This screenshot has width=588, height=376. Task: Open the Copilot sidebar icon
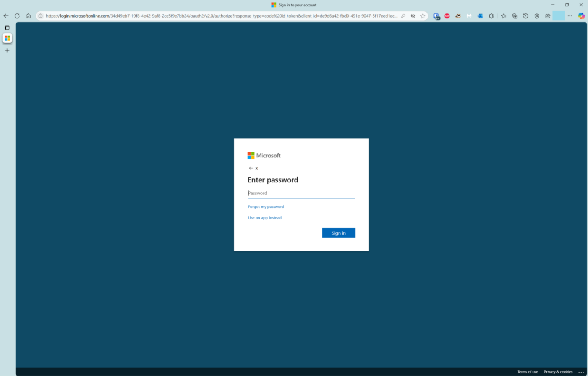(581, 16)
